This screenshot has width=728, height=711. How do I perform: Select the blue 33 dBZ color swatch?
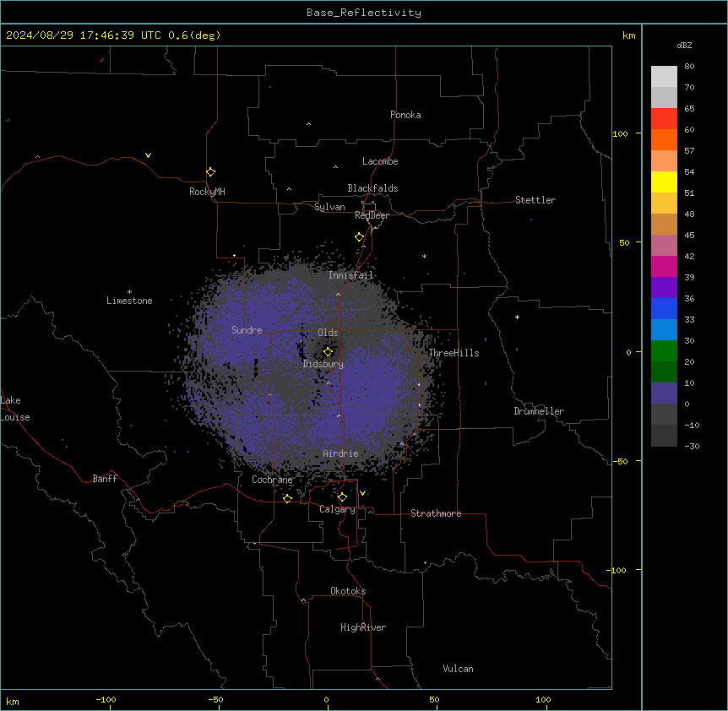click(664, 308)
